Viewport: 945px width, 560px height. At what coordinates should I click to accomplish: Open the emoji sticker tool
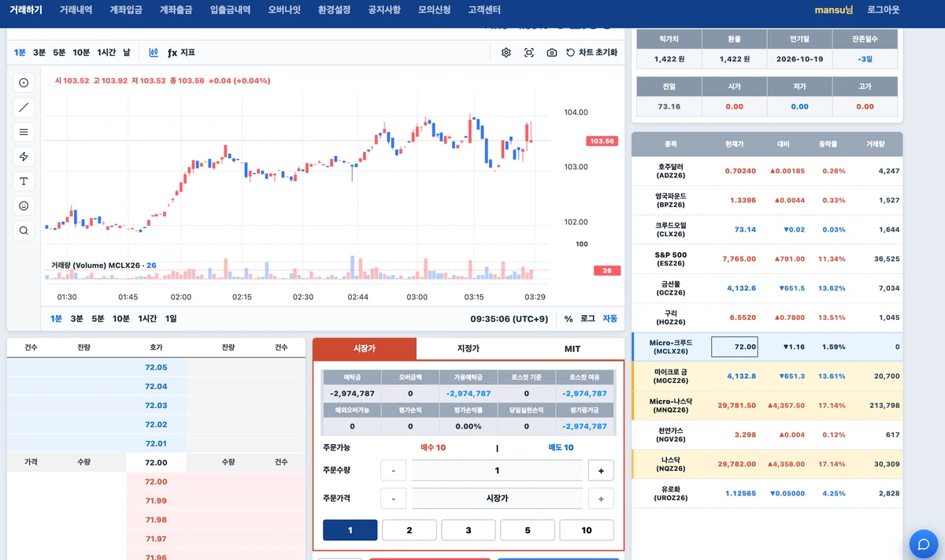[24, 206]
